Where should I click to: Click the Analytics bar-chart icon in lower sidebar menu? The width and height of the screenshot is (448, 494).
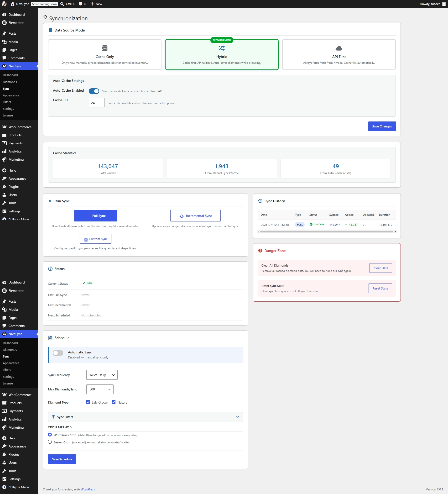4,420
